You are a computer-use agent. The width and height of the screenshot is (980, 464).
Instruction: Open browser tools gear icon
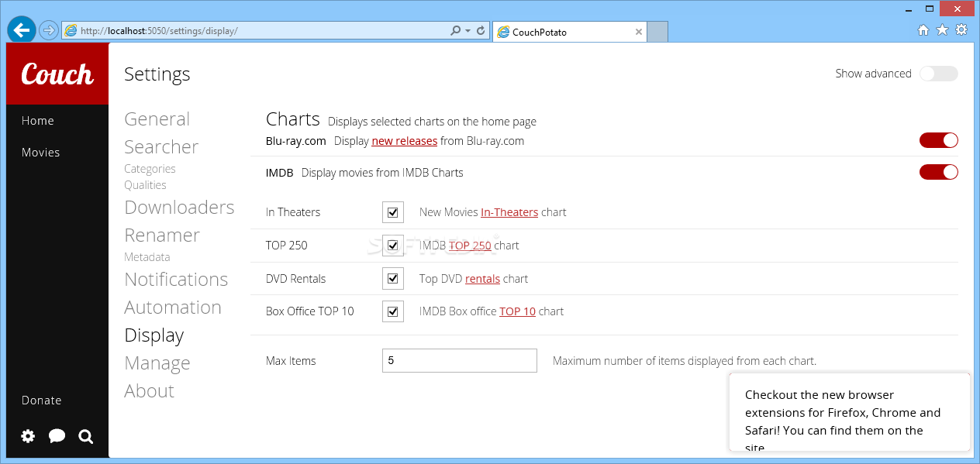(961, 30)
